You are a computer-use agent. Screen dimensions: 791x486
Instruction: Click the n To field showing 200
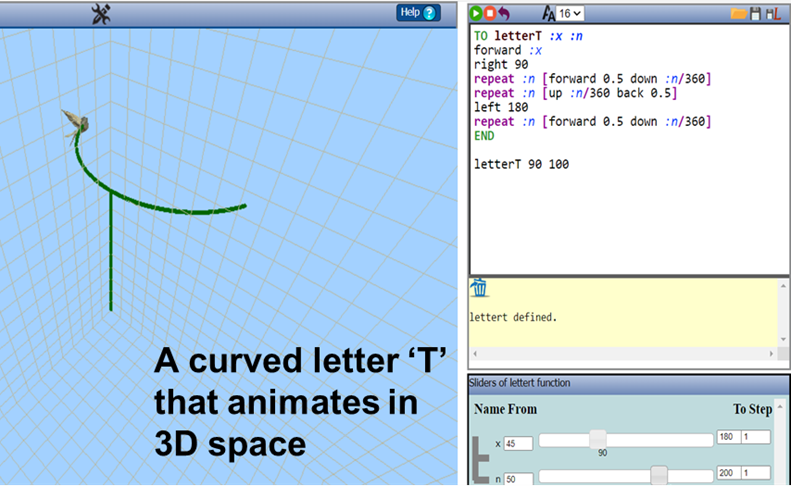[x=727, y=472]
